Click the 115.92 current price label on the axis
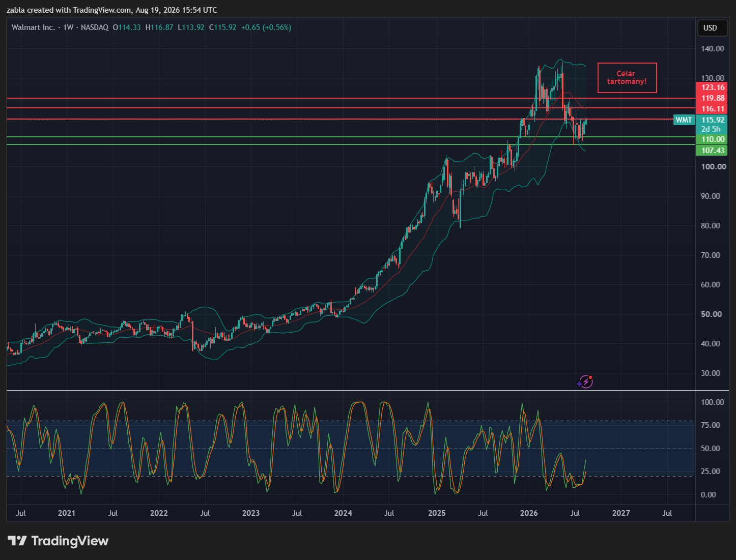736x560 pixels. click(712, 120)
